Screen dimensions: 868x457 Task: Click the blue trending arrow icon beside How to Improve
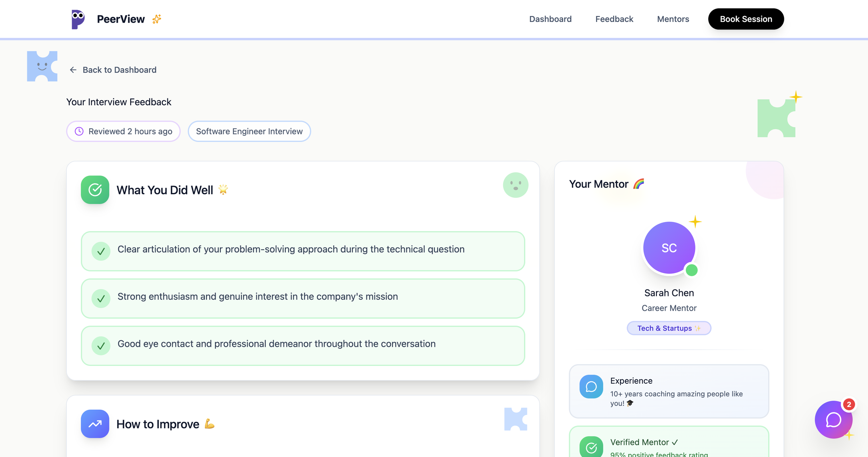point(95,424)
